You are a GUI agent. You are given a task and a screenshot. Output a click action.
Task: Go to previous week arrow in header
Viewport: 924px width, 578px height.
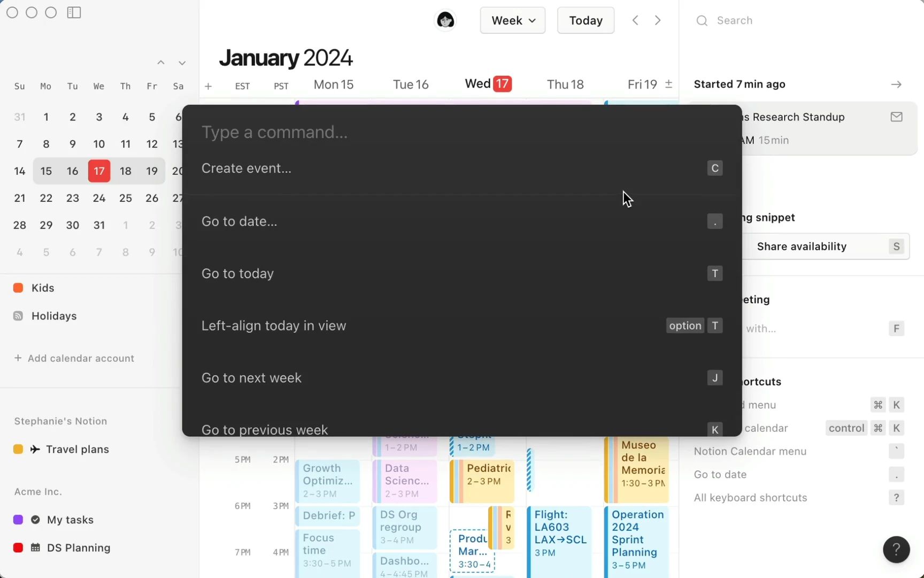[635, 20]
